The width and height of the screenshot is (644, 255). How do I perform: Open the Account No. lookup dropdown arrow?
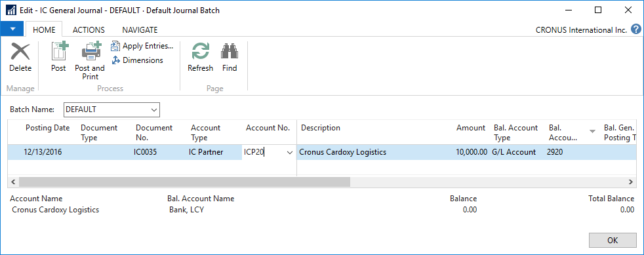[x=290, y=153]
